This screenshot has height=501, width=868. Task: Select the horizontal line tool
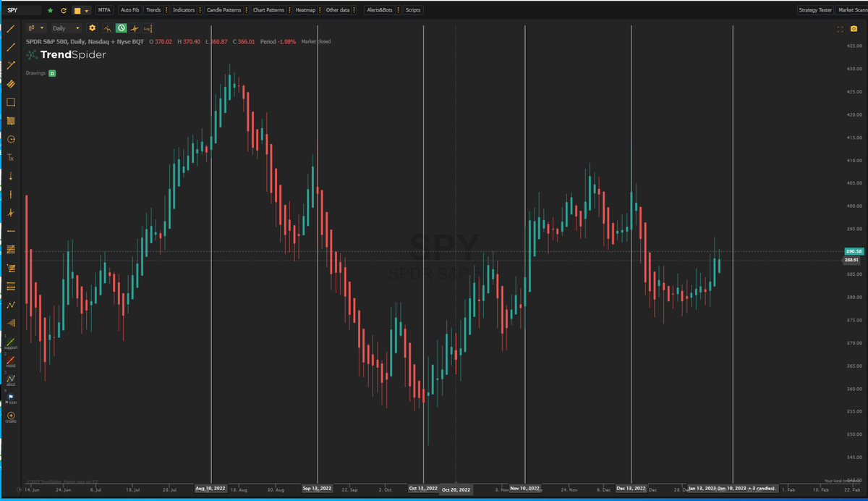pos(11,231)
